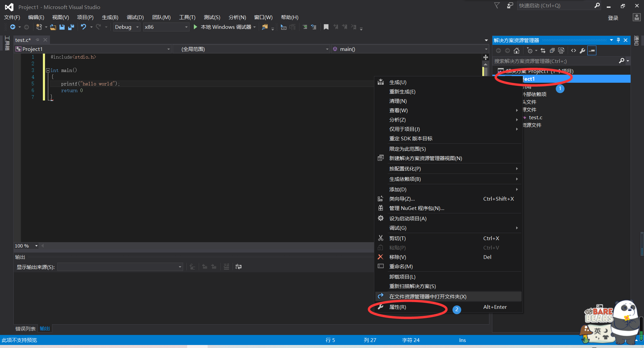Open the 通知 side tab
Image resolution: width=644 pixels, height=348 pixels.
coord(636,41)
